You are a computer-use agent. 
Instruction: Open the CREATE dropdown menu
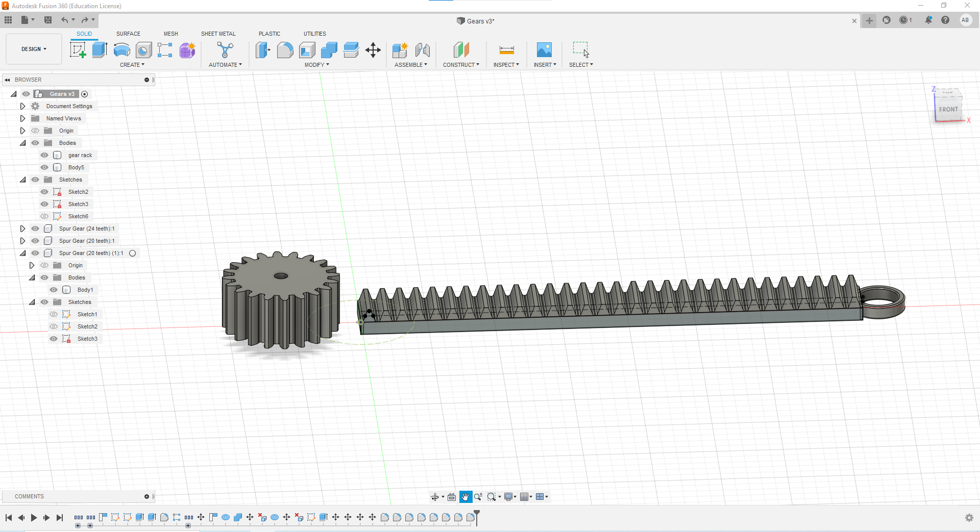pos(132,65)
